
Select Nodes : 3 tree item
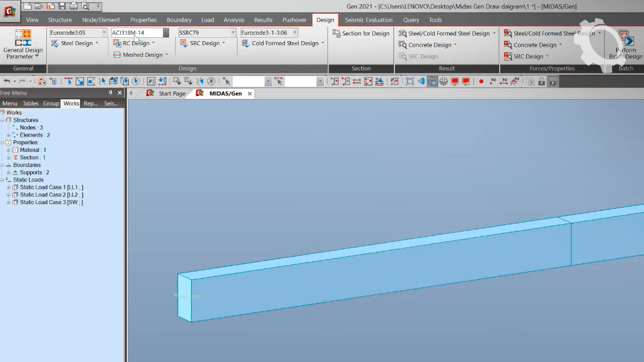[31, 128]
